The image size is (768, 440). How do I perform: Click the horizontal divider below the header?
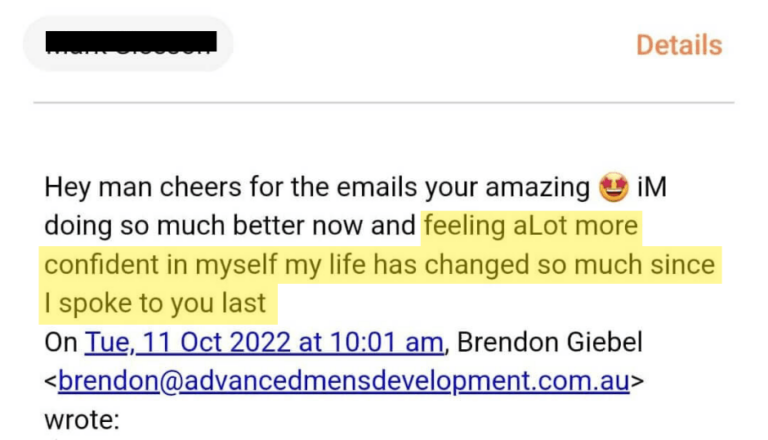coord(384,102)
